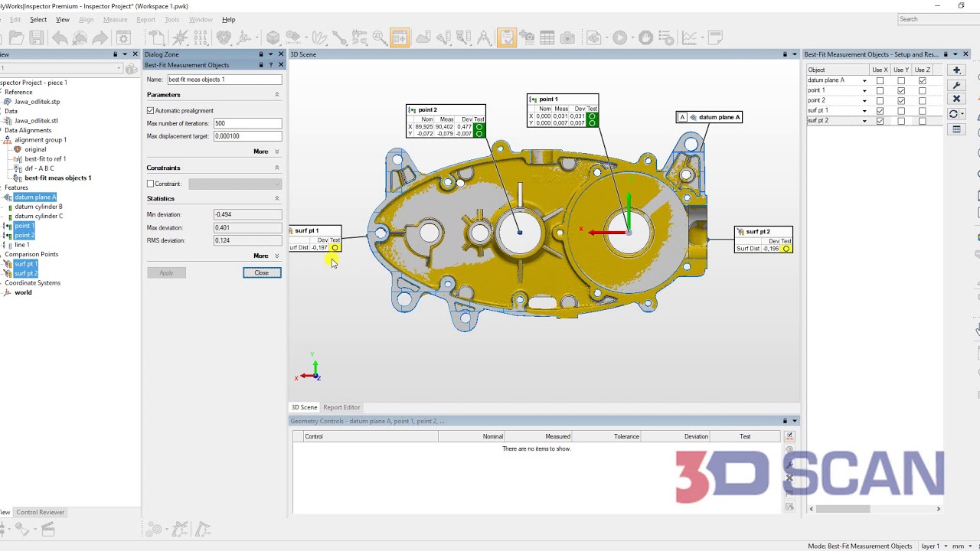Click the Apply button in Dialog Zone
This screenshot has height=551, width=980.
click(x=166, y=272)
